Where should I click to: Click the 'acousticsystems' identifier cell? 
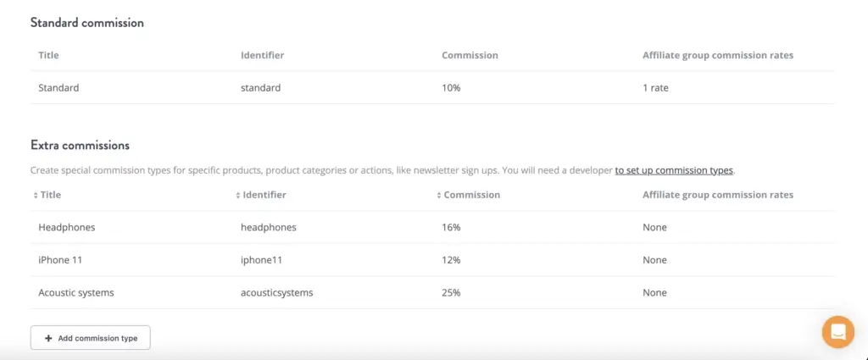[x=276, y=292]
